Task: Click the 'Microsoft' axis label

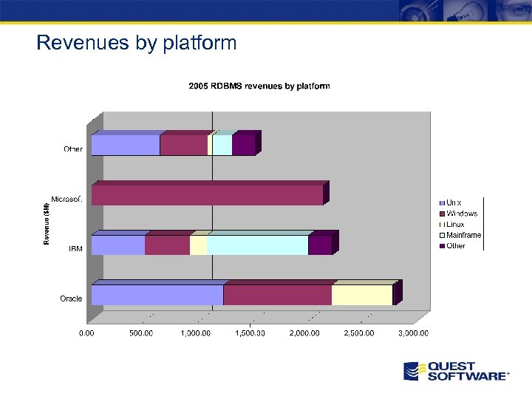Action: (x=66, y=199)
